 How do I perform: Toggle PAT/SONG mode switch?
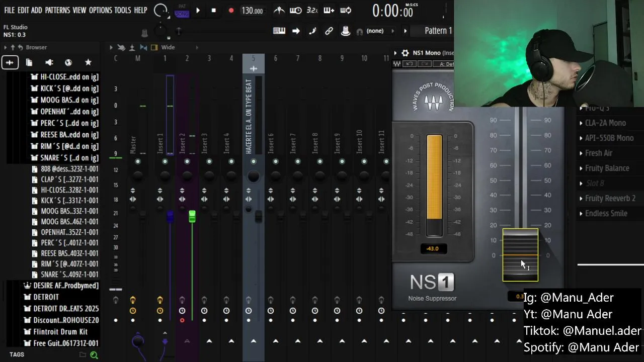point(182,11)
